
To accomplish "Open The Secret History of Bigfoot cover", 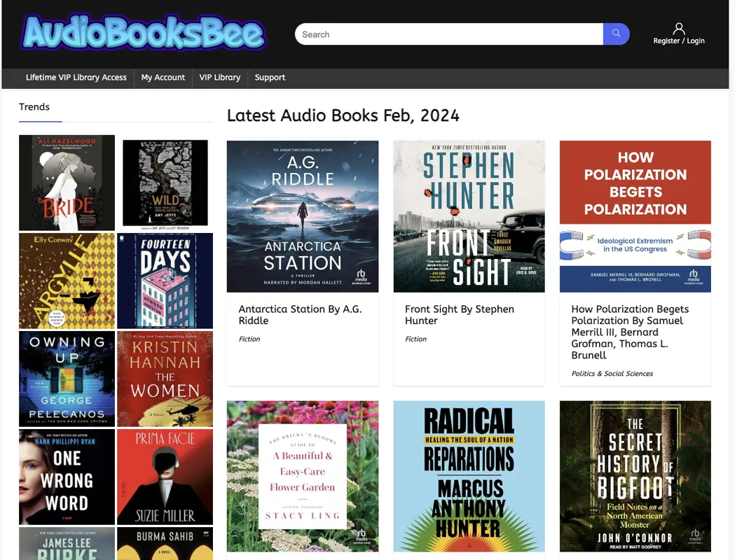I will 635,476.
